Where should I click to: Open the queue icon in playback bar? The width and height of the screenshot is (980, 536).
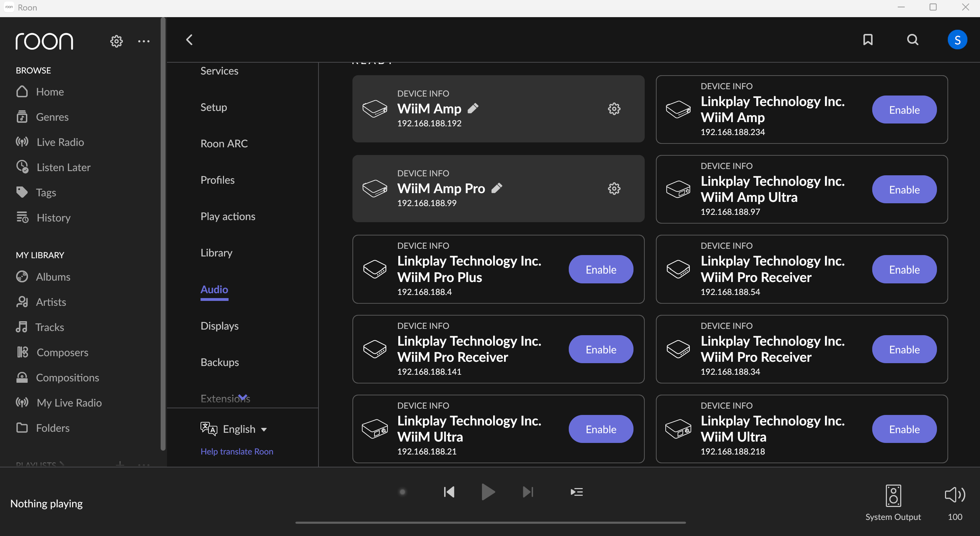tap(576, 492)
